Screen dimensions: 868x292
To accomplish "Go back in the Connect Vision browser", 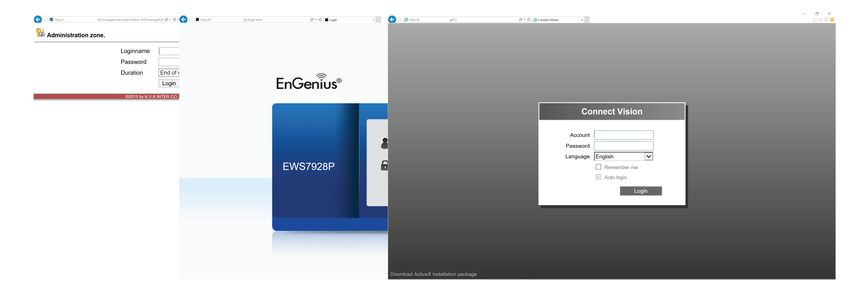I will click(392, 20).
